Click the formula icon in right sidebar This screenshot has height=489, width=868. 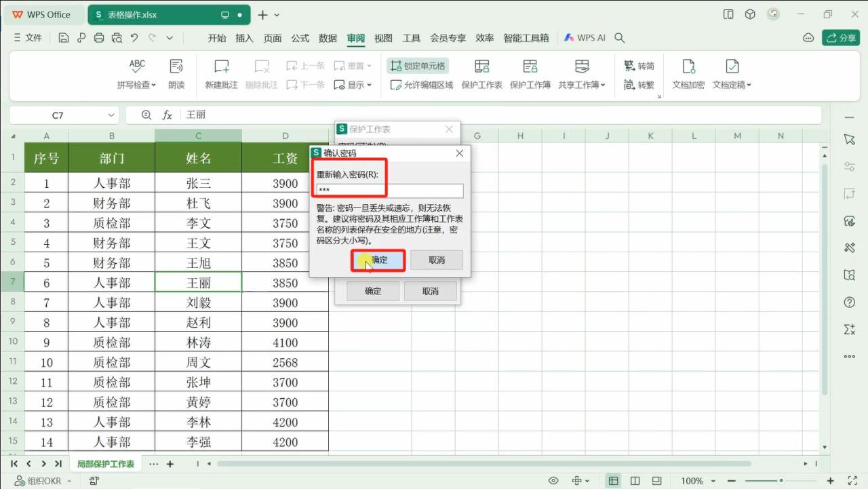(849, 329)
